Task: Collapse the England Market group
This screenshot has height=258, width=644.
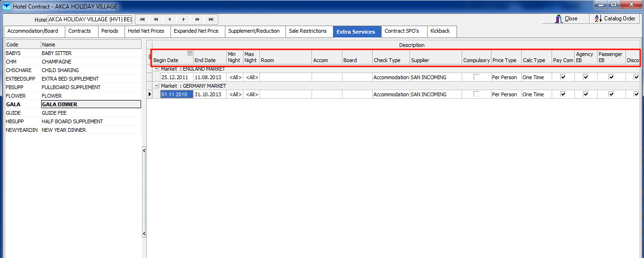Action: (x=156, y=69)
